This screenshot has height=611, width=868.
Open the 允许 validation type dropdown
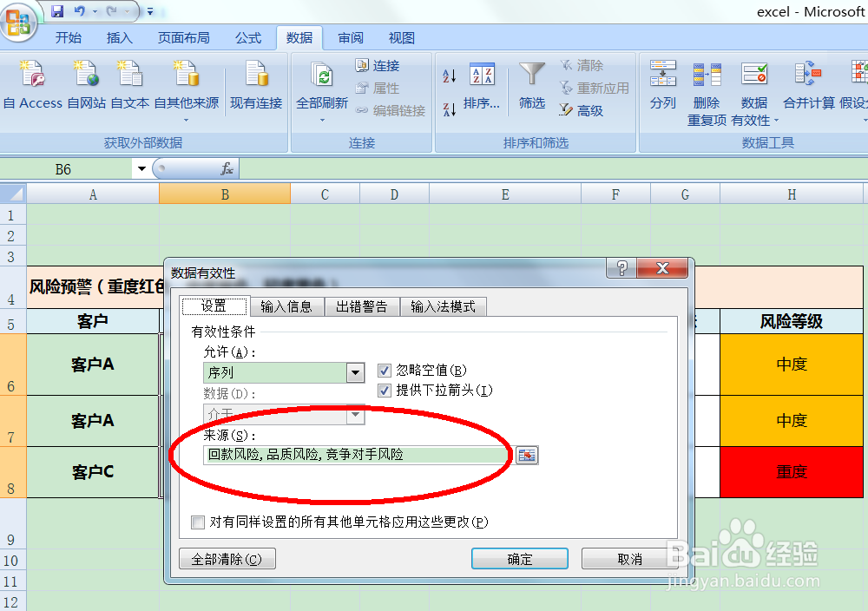354,371
